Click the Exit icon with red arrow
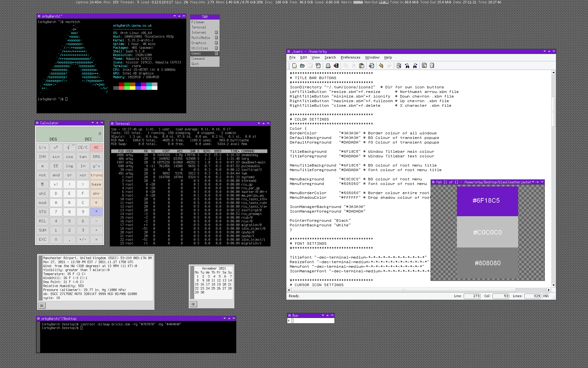Screen dimensions: 588x368 [336, 66]
